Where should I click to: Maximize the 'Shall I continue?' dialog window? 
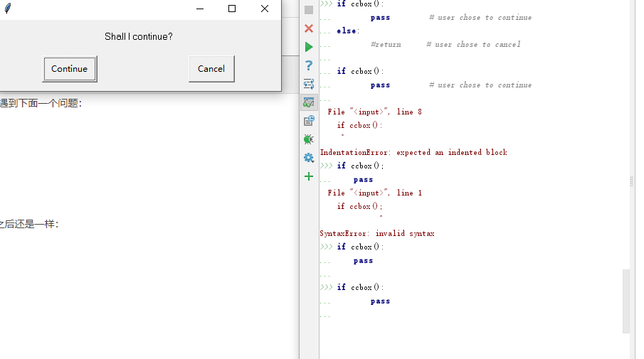point(232,9)
